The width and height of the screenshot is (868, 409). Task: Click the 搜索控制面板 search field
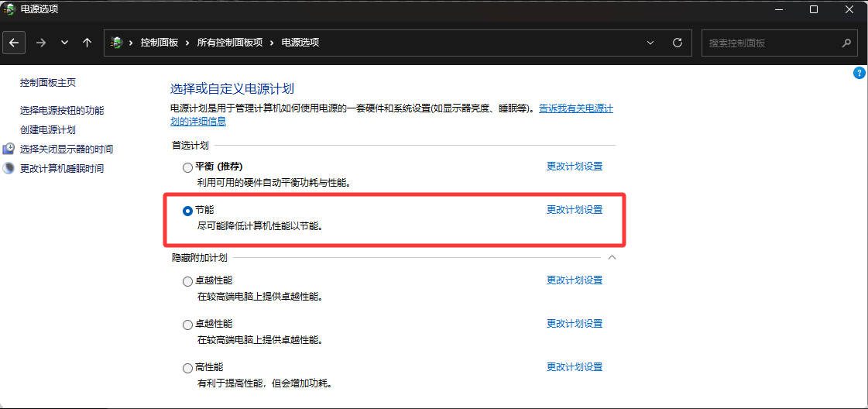(770, 43)
